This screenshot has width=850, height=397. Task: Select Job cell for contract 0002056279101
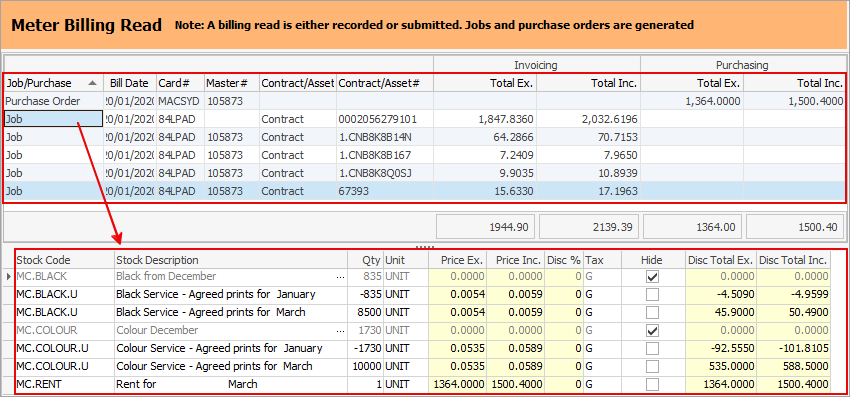click(53, 119)
